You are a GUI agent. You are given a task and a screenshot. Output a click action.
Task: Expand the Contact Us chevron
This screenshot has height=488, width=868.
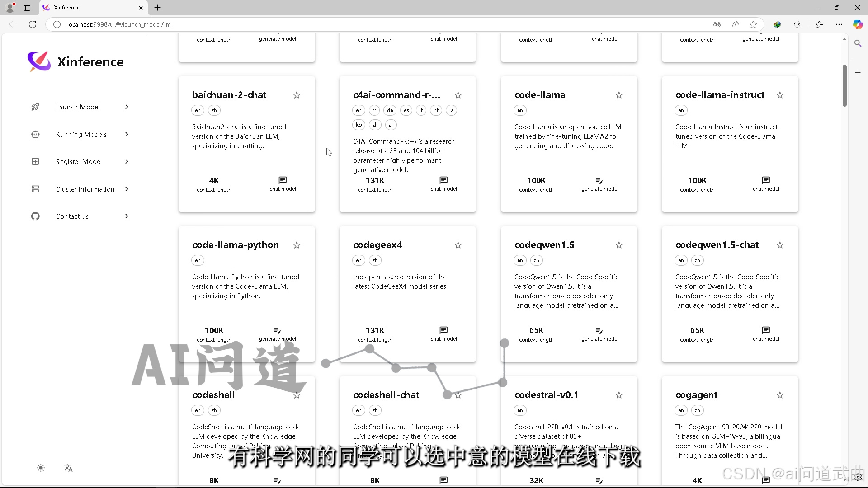(127, 216)
